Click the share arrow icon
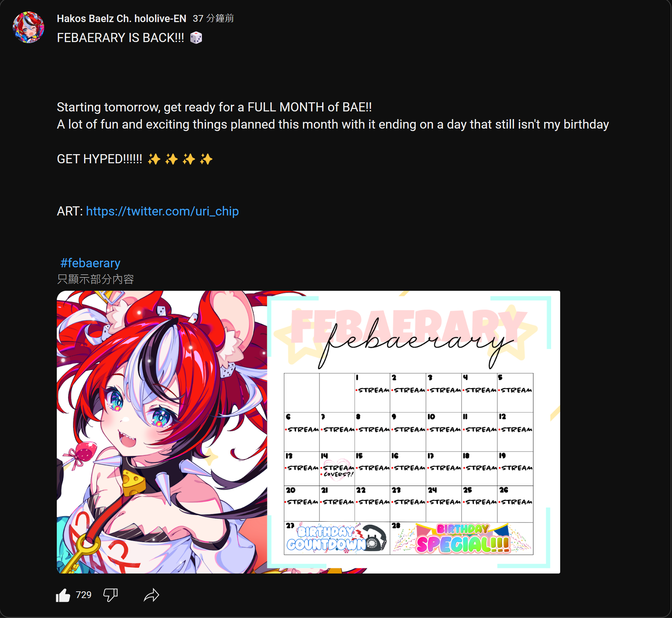672x618 pixels. pyautogui.click(x=151, y=595)
